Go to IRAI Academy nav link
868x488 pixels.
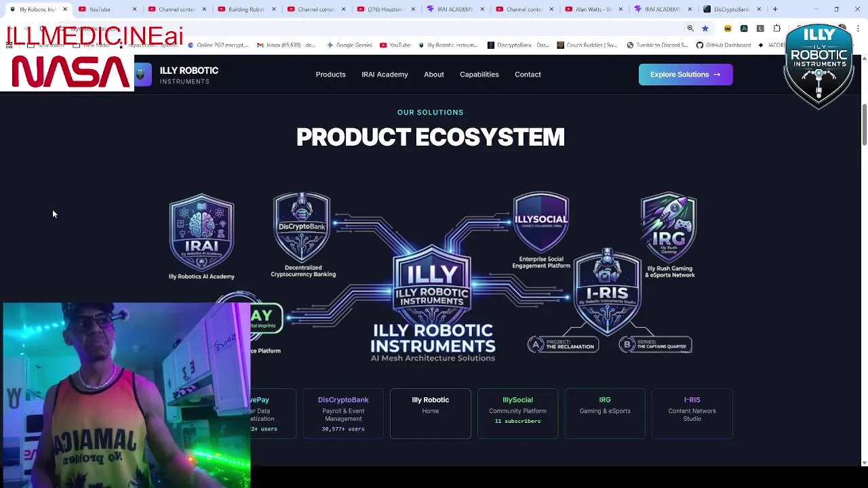384,75
